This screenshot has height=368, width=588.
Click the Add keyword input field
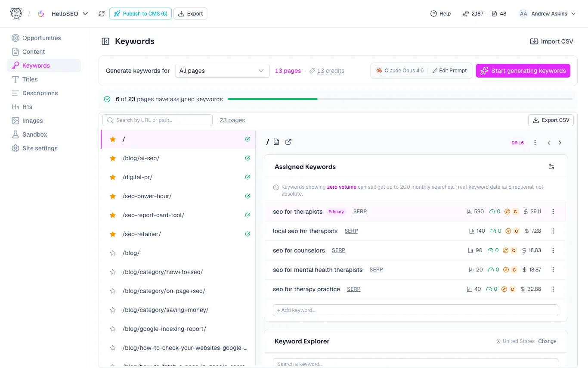click(x=415, y=310)
